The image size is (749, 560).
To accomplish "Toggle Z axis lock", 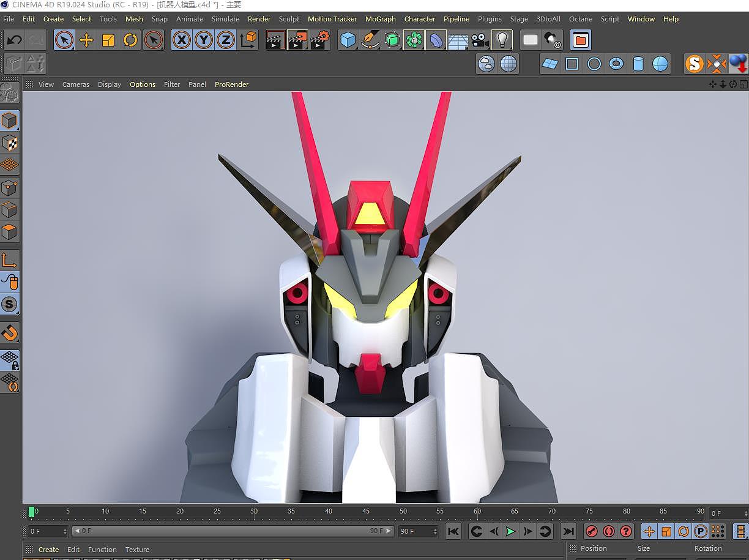I will click(226, 41).
